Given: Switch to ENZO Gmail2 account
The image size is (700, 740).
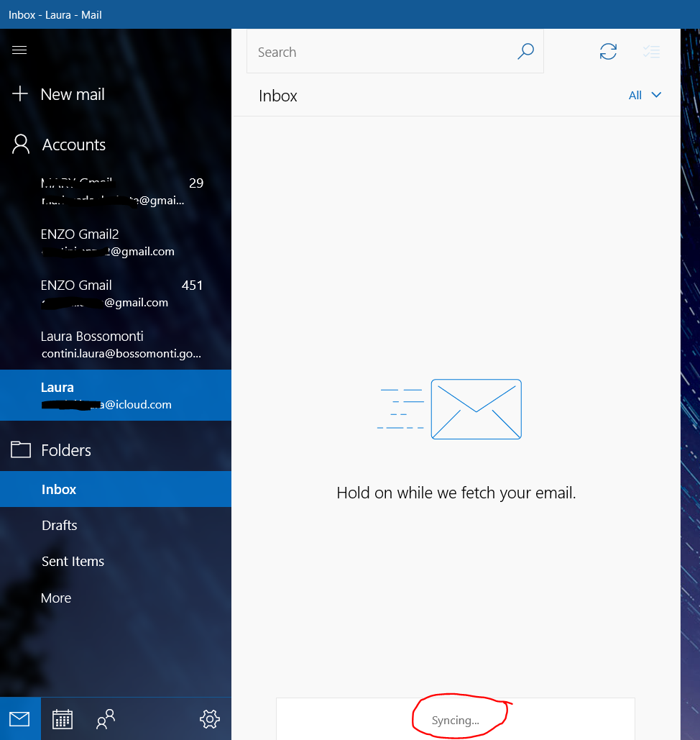Looking at the screenshot, I should tap(108, 242).
